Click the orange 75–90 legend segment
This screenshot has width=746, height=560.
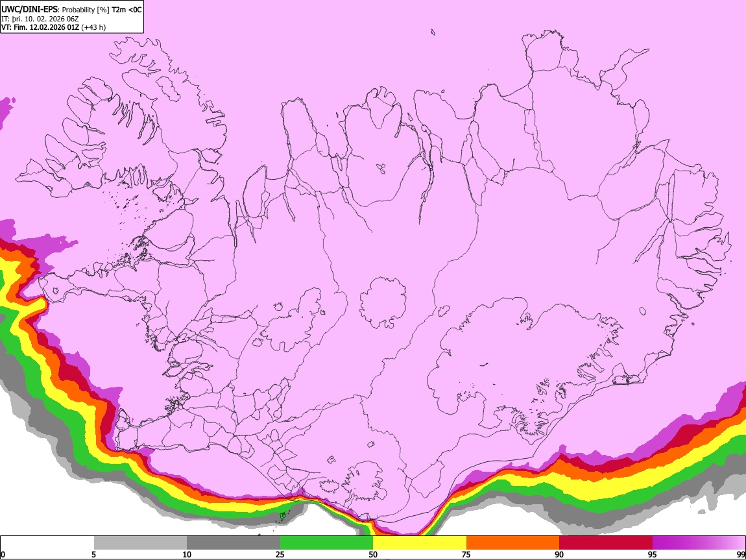pyautogui.click(x=513, y=543)
